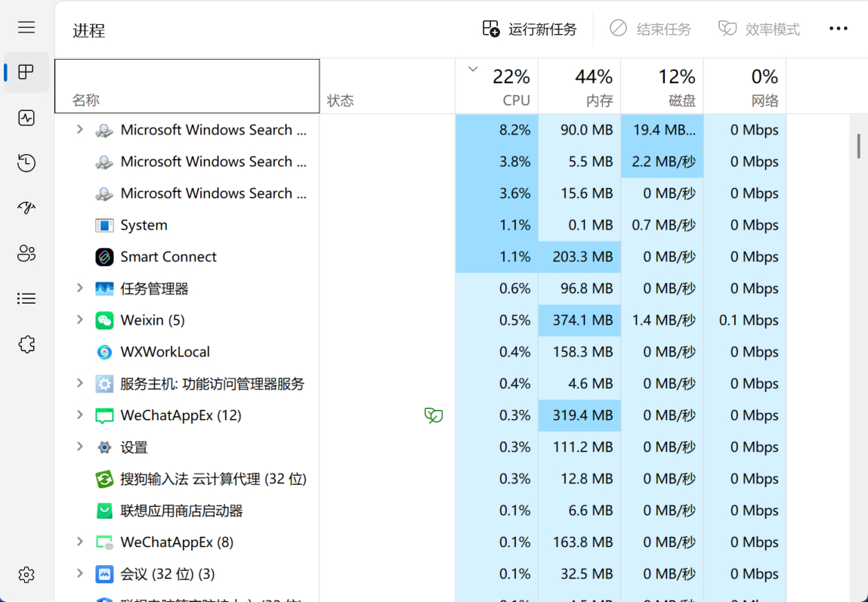Open the more options ellipsis menu
The width and height of the screenshot is (868, 602).
point(838,29)
